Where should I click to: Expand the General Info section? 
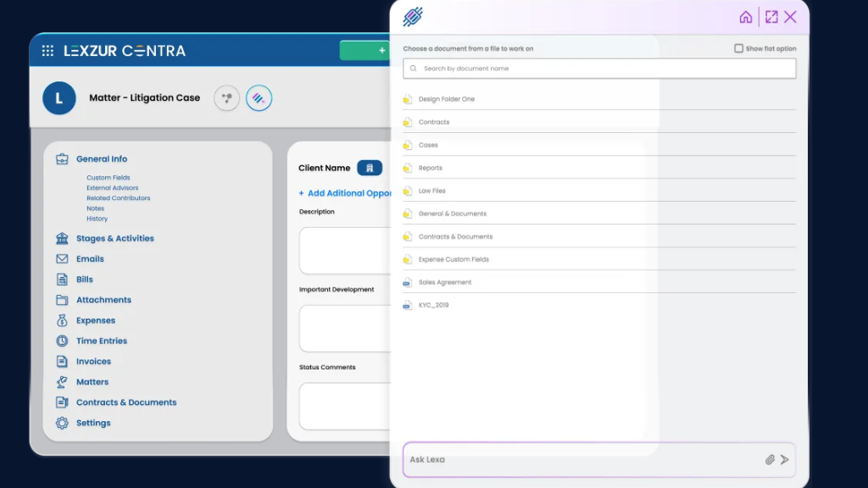point(101,159)
